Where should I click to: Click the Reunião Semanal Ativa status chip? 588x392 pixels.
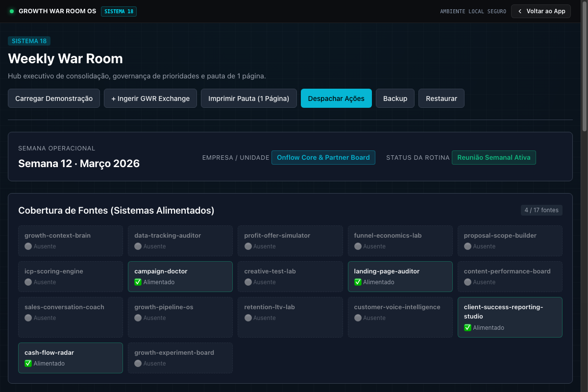pyautogui.click(x=494, y=157)
